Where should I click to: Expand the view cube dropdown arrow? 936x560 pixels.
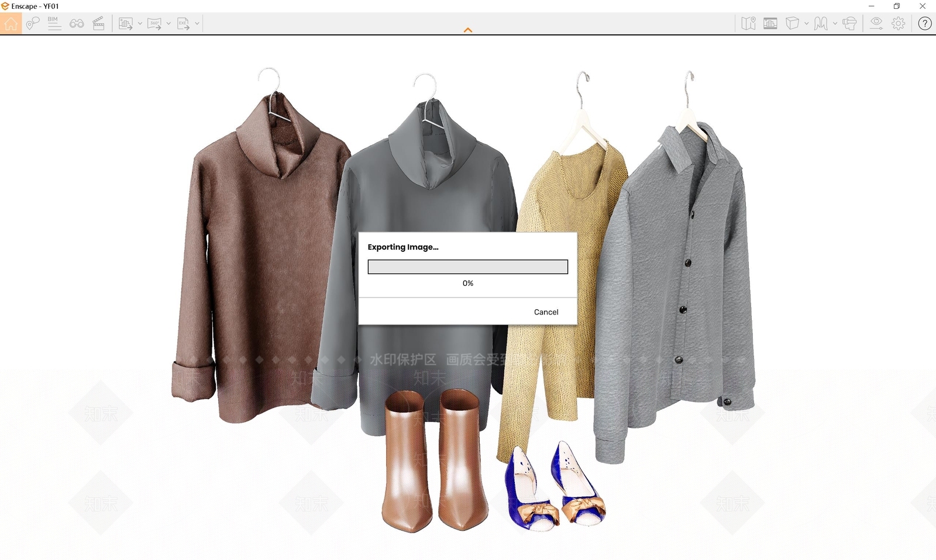[x=806, y=23]
